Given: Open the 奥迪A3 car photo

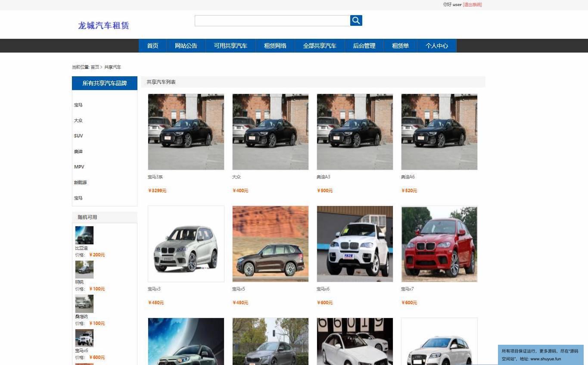Looking at the screenshot, I should pos(355,132).
